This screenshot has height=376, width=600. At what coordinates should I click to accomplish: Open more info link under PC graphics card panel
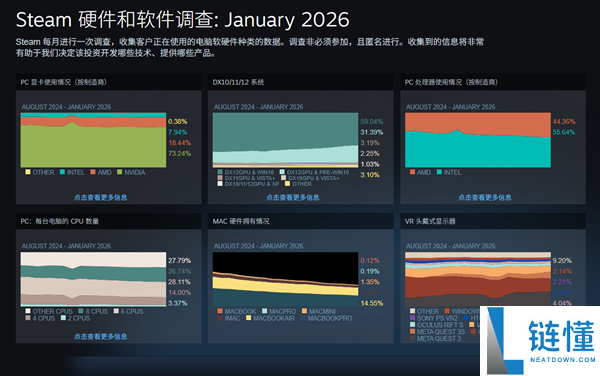tap(100, 197)
